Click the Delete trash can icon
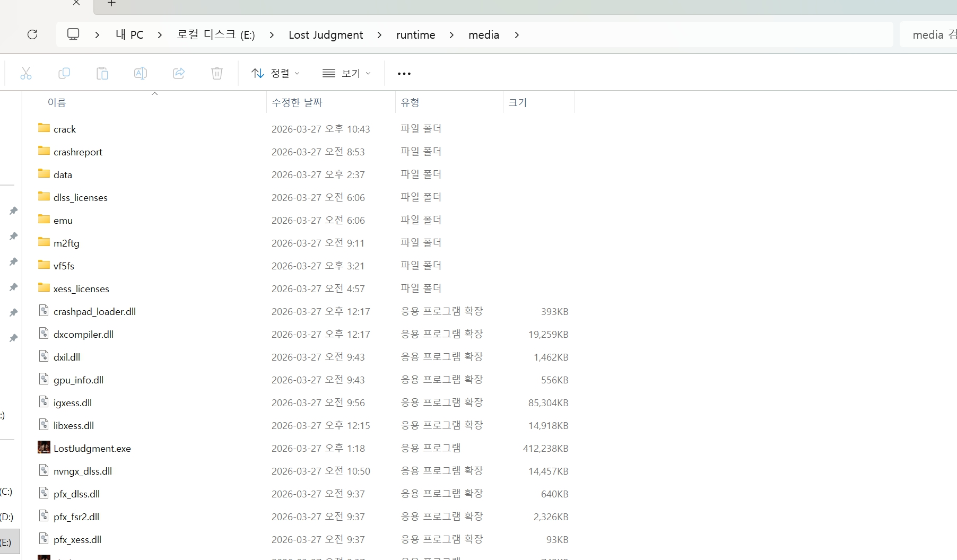 (x=217, y=73)
